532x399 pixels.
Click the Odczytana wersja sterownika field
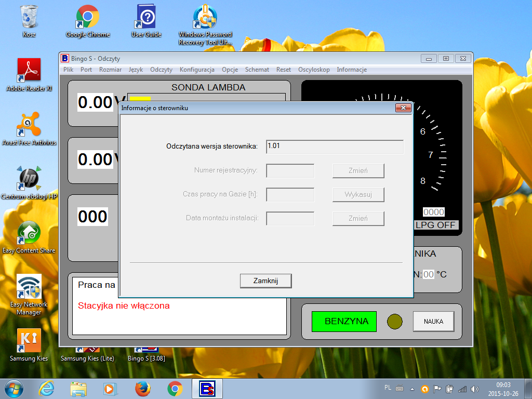pos(335,147)
